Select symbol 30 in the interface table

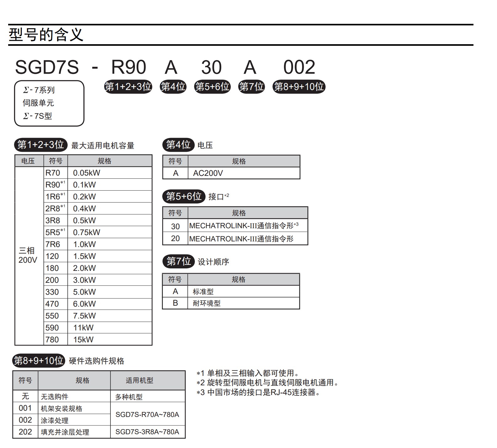pos(175,226)
